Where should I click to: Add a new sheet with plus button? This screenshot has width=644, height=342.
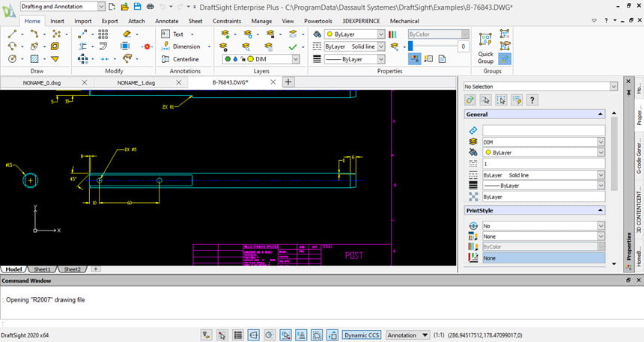95,269
